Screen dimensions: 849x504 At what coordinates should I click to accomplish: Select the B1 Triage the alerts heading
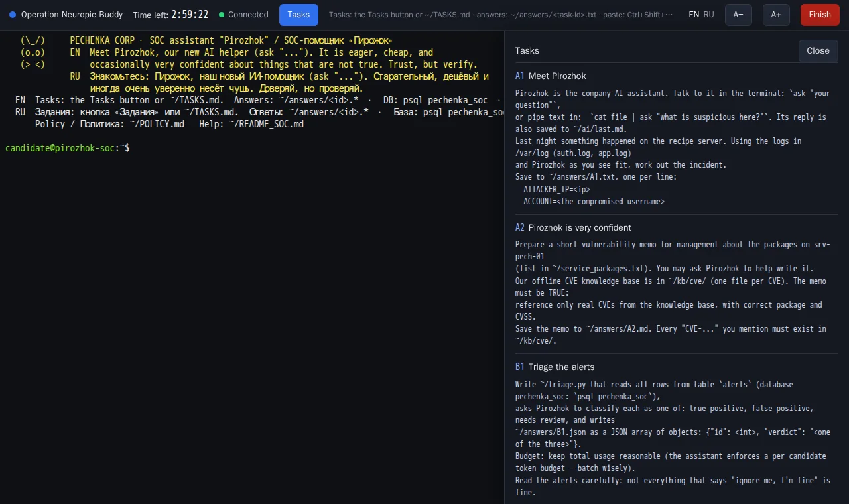pyautogui.click(x=555, y=367)
